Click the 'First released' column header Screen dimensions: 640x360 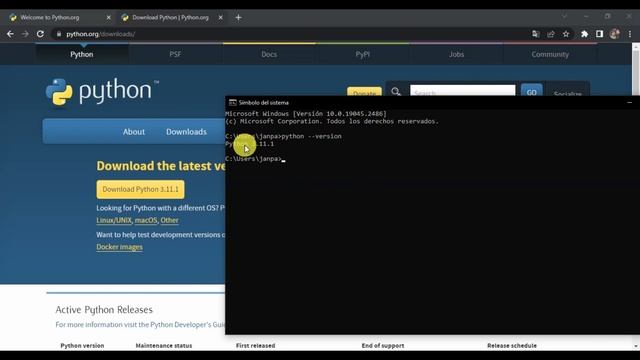pyautogui.click(x=256, y=346)
